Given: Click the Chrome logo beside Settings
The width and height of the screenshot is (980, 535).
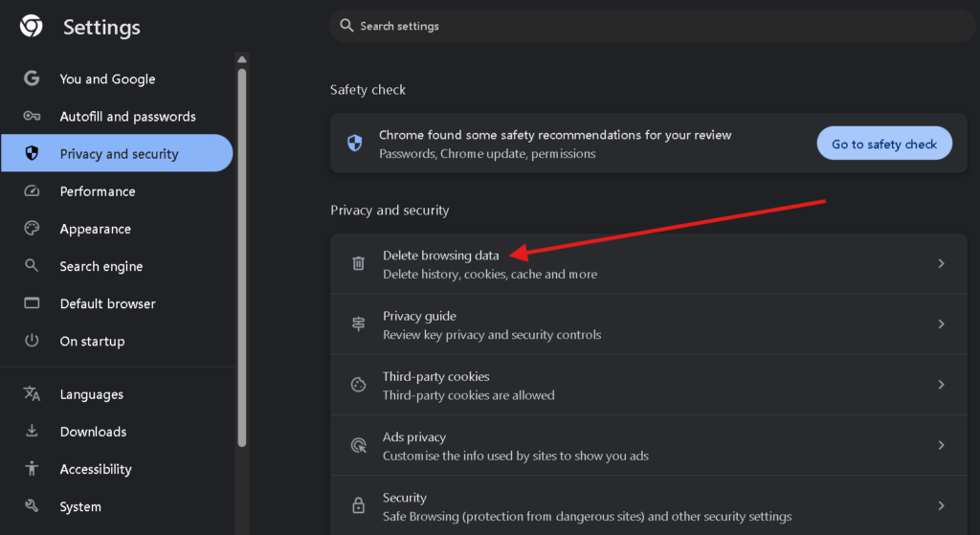Looking at the screenshot, I should pyautogui.click(x=31, y=26).
